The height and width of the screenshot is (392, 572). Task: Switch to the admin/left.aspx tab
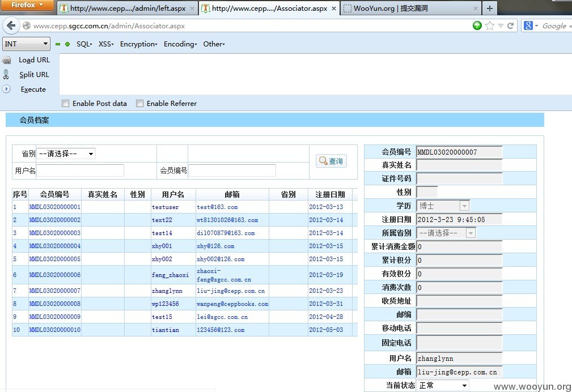128,8
